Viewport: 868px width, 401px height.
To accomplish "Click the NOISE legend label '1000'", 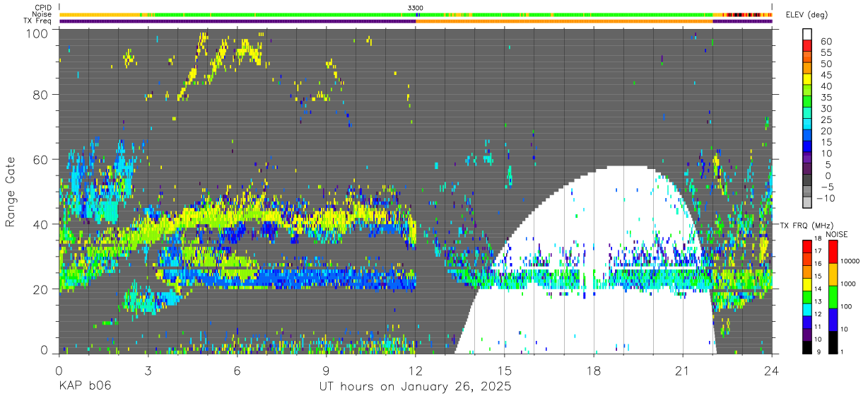I will [x=850, y=284].
